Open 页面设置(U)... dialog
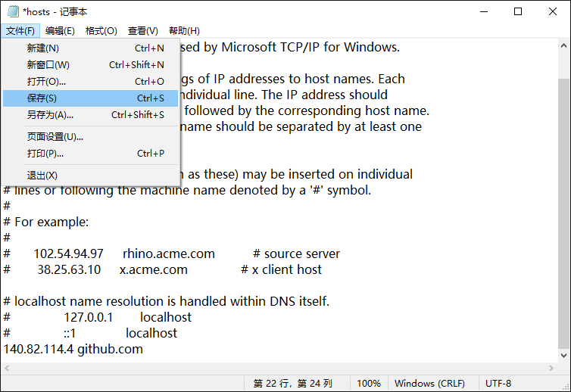Image resolution: width=571 pixels, height=392 pixels. (90, 137)
